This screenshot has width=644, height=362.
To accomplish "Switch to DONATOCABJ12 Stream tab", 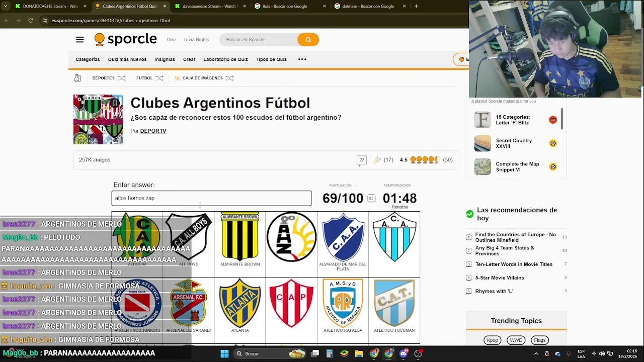I will pos(50,7).
